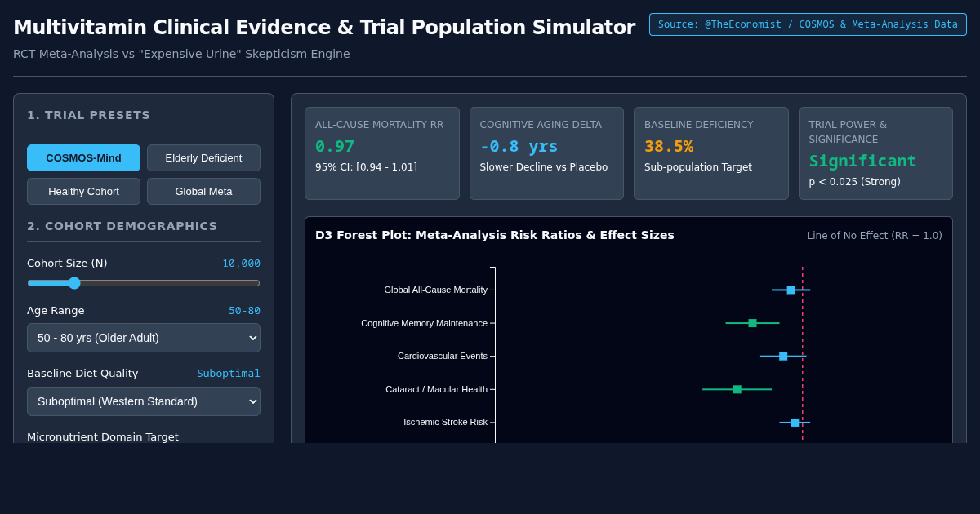The width and height of the screenshot is (980, 514).
Task: Click 'Sub-population Target' text
Action: (698, 167)
